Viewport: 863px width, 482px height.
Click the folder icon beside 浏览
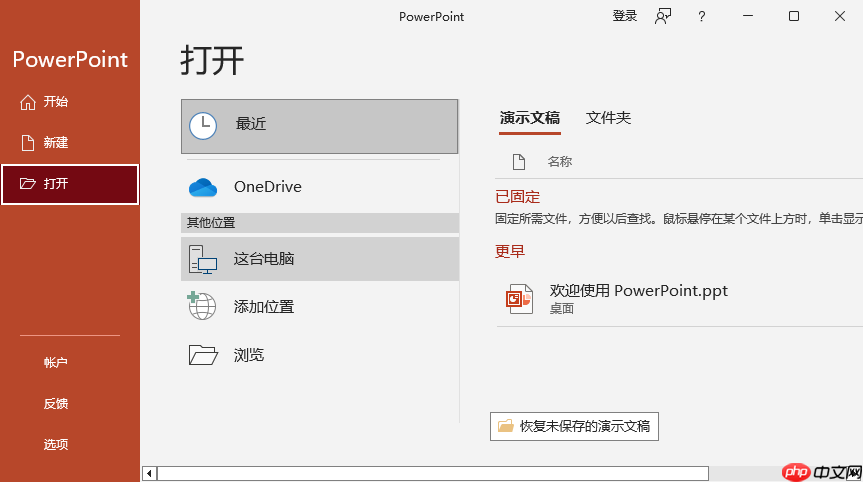point(203,355)
